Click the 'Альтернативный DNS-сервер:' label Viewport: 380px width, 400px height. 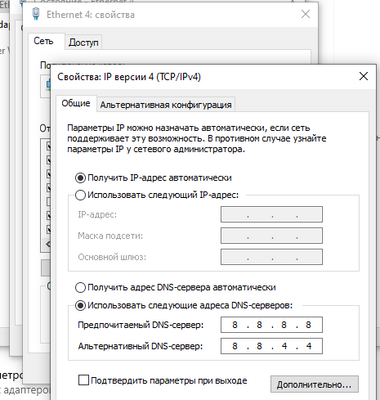coord(140,346)
